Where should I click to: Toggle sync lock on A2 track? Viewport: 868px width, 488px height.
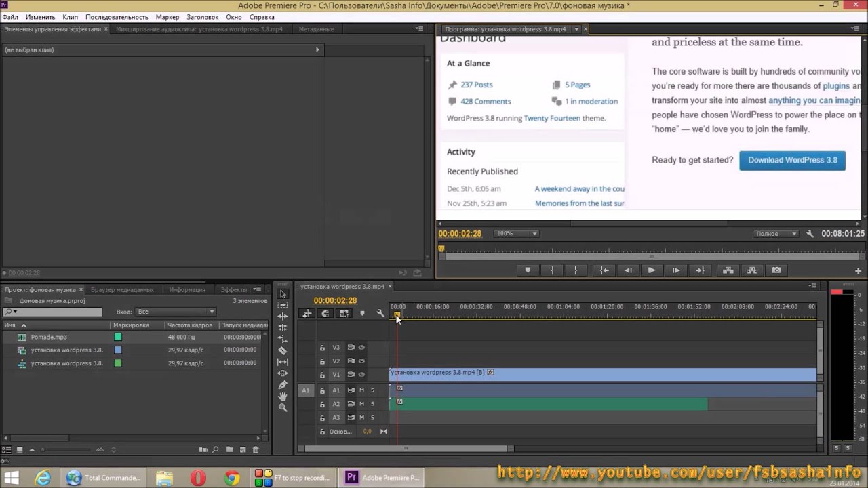point(351,404)
